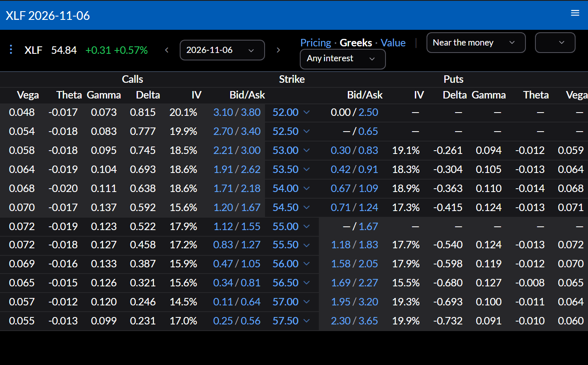The image size is (588, 365).
Task: Expand the 56.00 strike chevron
Action: click(306, 264)
